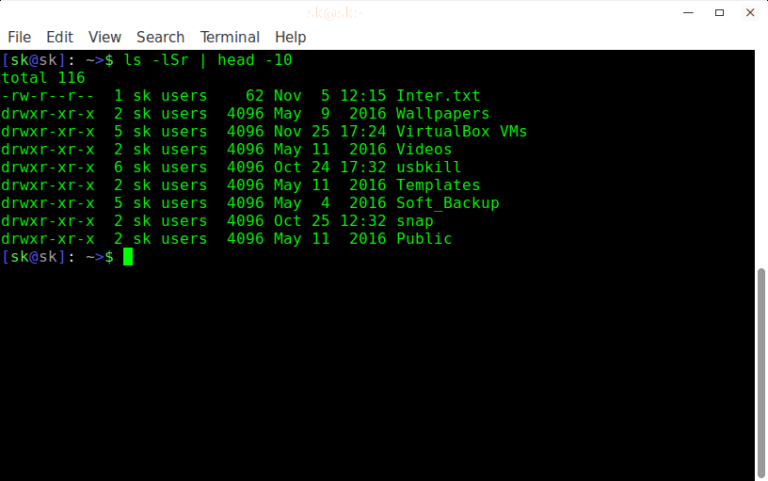Click the Wallpapers directory name

(x=443, y=114)
